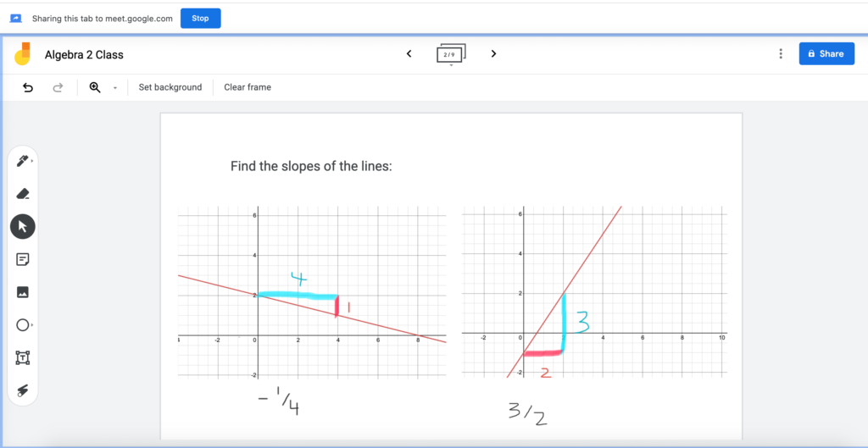This screenshot has height=448, width=868.
Task: Undo the last action
Action: coord(28,87)
